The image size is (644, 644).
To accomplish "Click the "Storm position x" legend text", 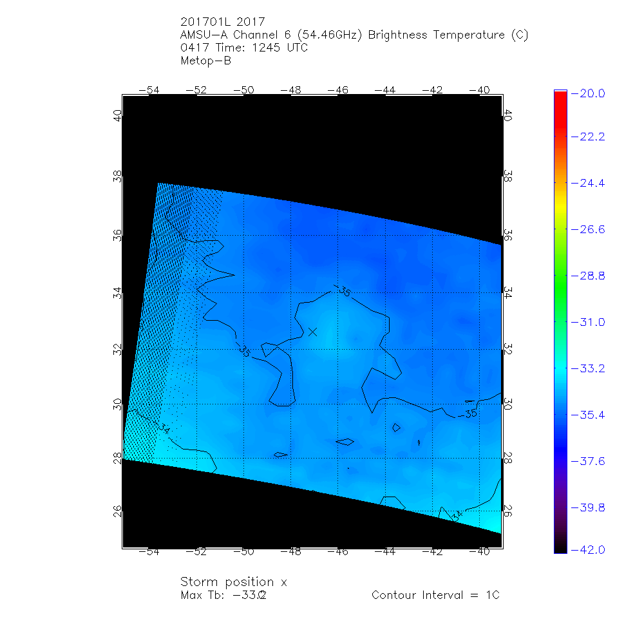I will click(x=233, y=582).
